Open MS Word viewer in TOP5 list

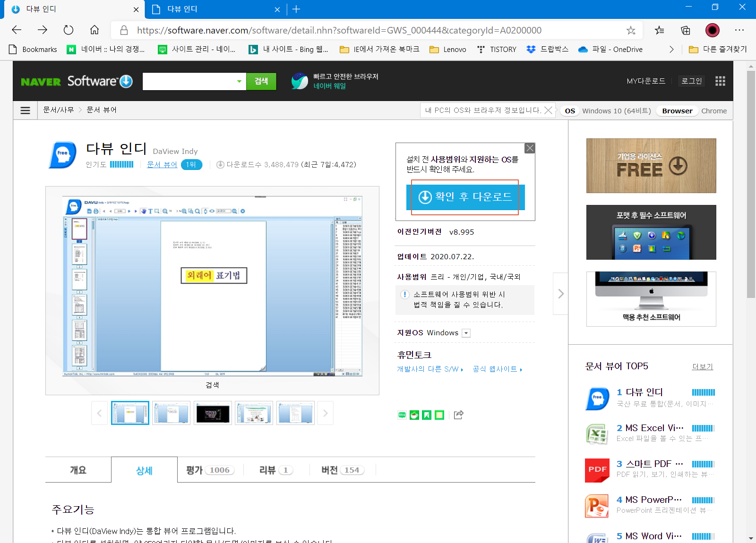[x=650, y=537]
